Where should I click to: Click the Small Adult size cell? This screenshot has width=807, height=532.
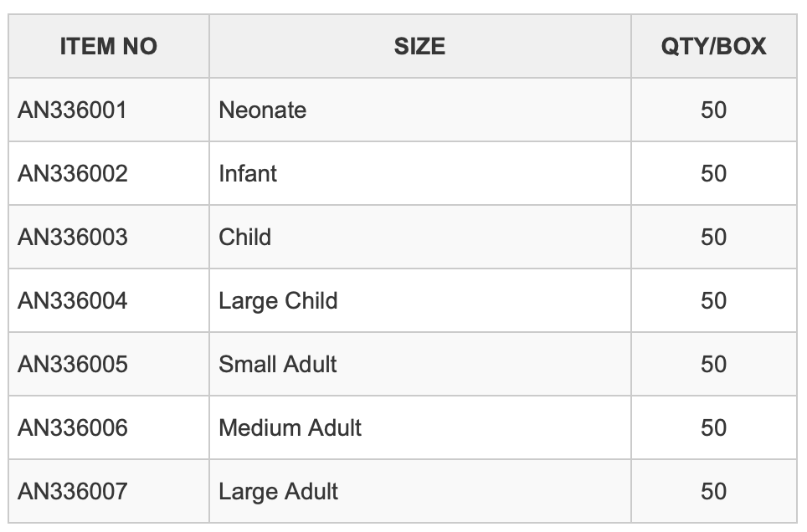coord(420,364)
